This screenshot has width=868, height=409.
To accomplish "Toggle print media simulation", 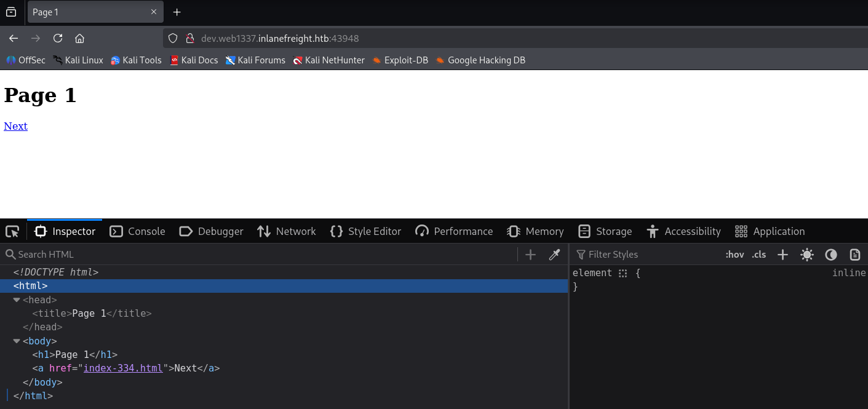I will pos(854,255).
